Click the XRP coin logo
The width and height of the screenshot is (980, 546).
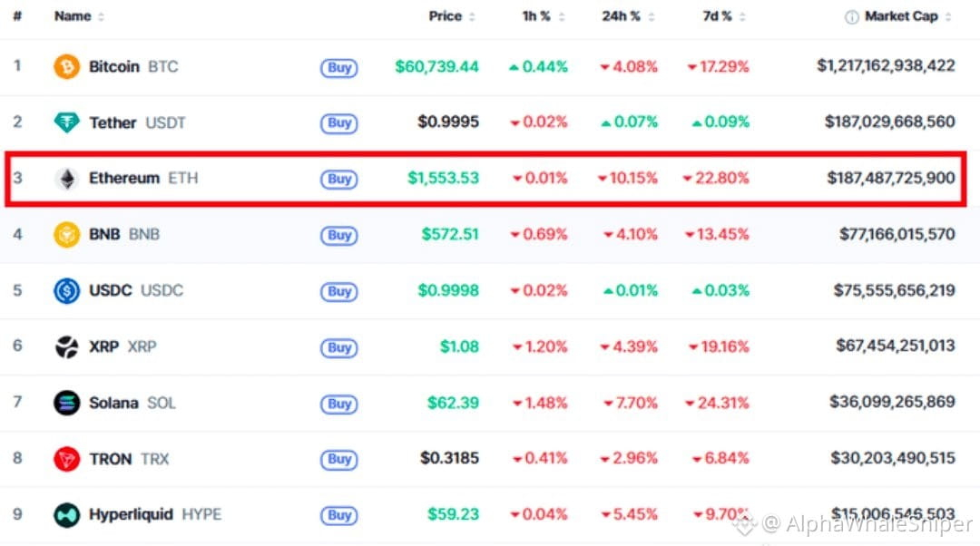(x=66, y=346)
